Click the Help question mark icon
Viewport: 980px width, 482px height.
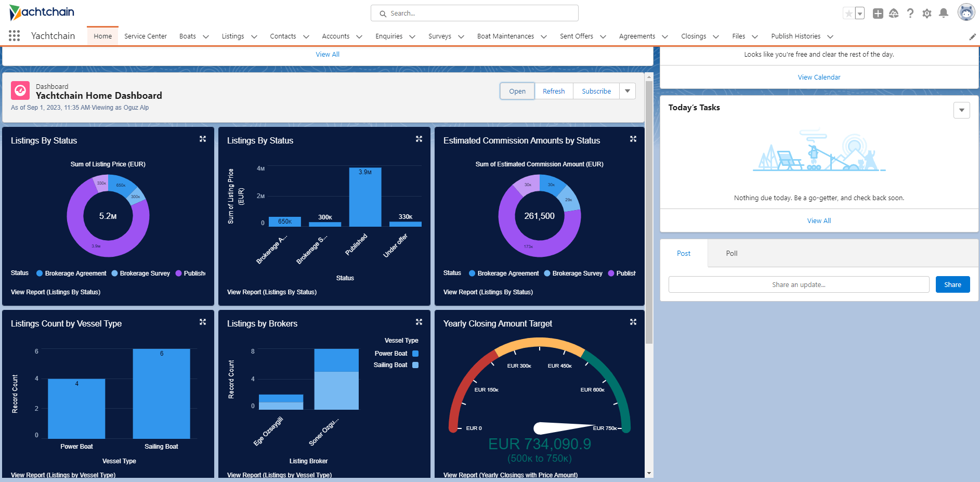click(x=910, y=14)
